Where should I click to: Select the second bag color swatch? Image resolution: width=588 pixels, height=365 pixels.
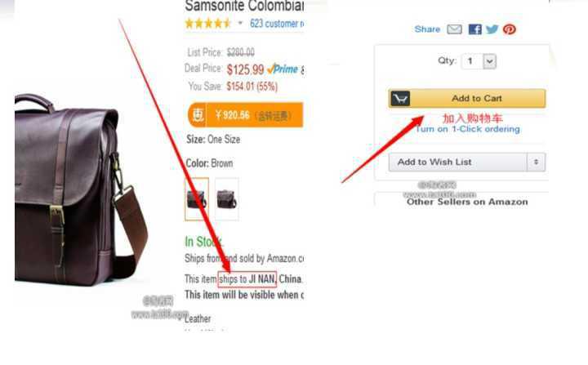point(226,198)
